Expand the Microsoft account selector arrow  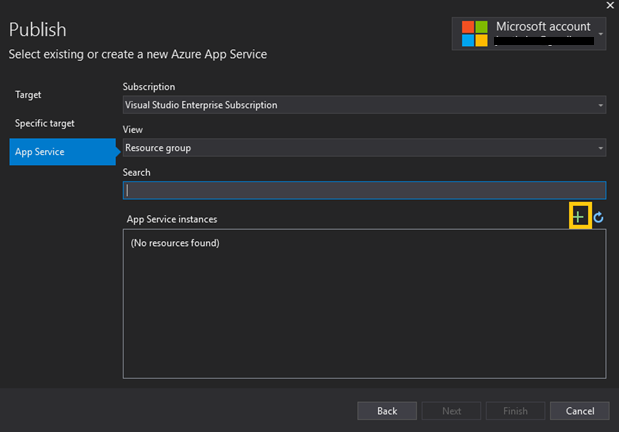(601, 33)
